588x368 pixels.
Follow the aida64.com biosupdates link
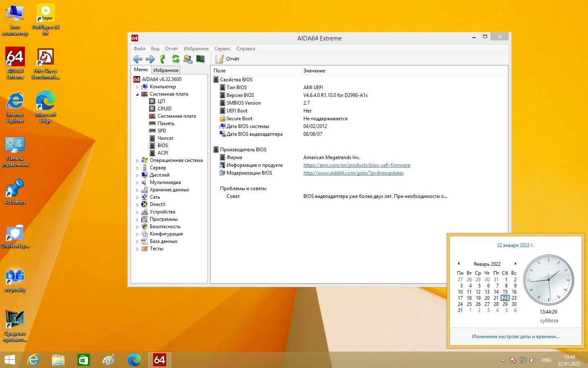click(x=353, y=173)
